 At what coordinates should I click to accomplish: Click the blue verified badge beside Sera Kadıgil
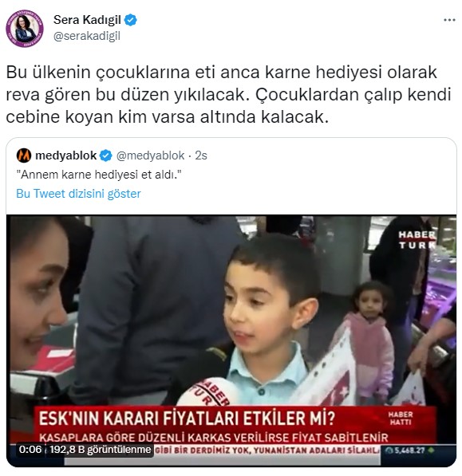pyautogui.click(x=131, y=20)
